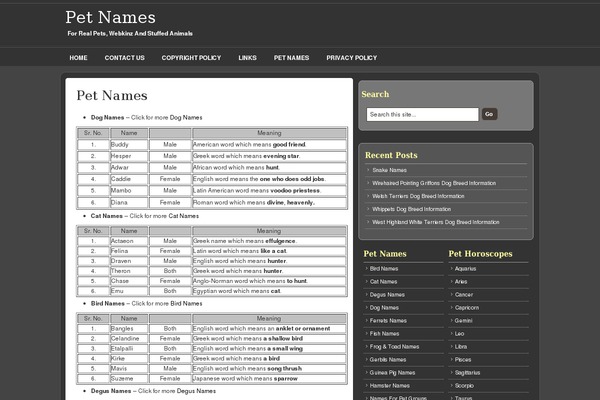Select the Buddy cell in dog table
The image size is (600, 400).
click(x=129, y=145)
